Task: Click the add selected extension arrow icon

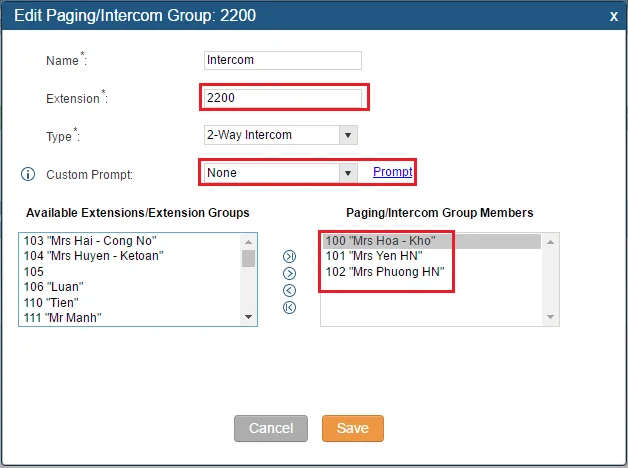Action: tap(290, 273)
